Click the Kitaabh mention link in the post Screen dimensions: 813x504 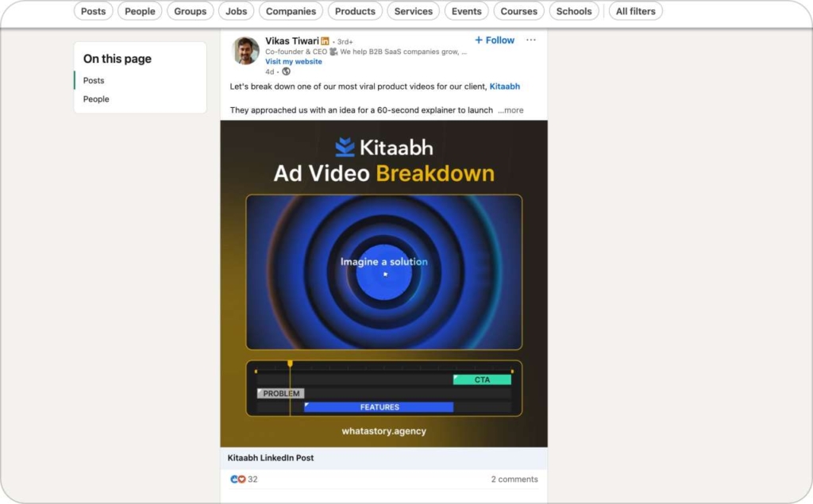click(x=504, y=87)
